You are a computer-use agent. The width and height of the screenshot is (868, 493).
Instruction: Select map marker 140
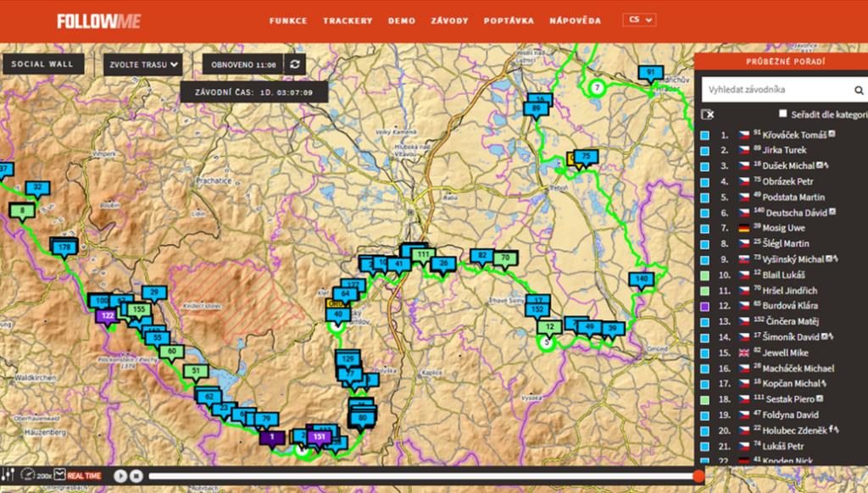[x=641, y=280]
